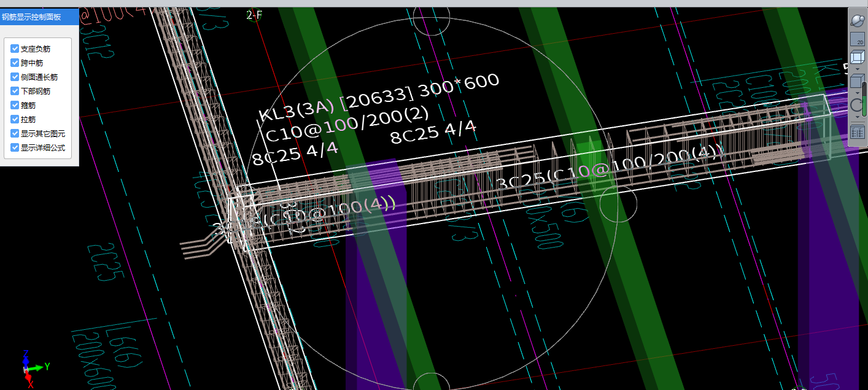Toggle the 箍筋 checkbox
The height and width of the screenshot is (390, 868).
15,105
